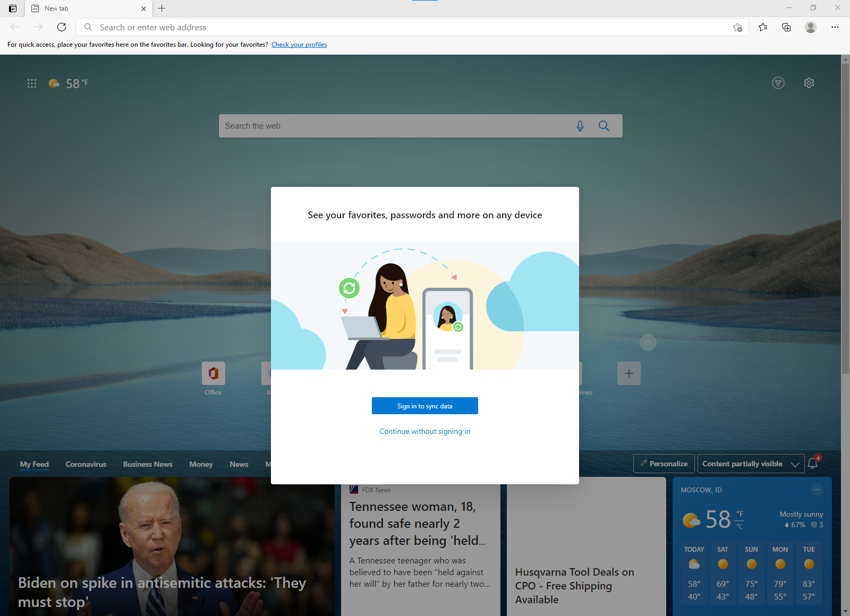Viewport: 850px width, 616px height.
Task: Open the Content partially visible dropdown
Action: click(x=750, y=464)
